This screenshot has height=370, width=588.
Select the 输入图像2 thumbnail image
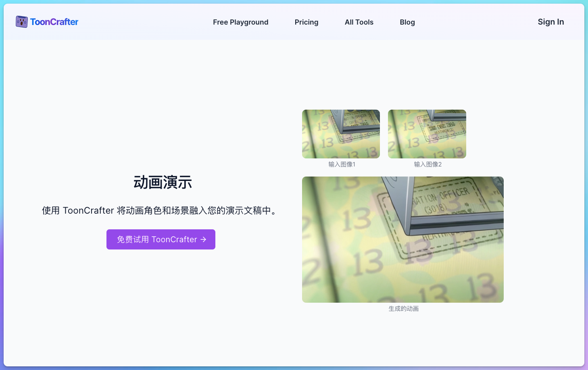pyautogui.click(x=427, y=134)
